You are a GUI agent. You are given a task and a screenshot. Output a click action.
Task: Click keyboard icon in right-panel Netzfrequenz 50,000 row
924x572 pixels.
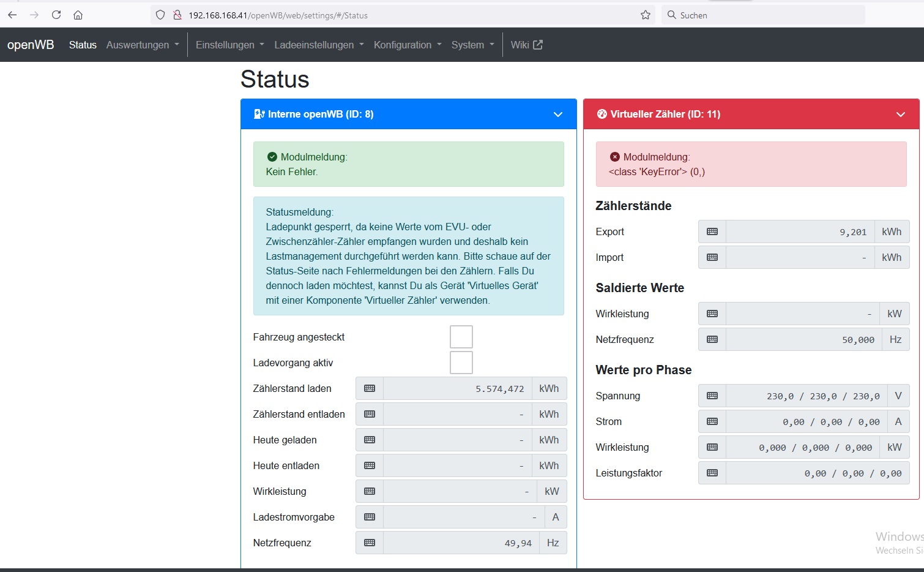click(712, 339)
